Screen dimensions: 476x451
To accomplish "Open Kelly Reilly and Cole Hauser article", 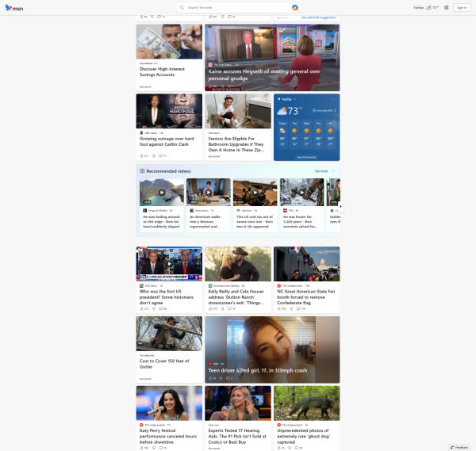I will (236, 297).
